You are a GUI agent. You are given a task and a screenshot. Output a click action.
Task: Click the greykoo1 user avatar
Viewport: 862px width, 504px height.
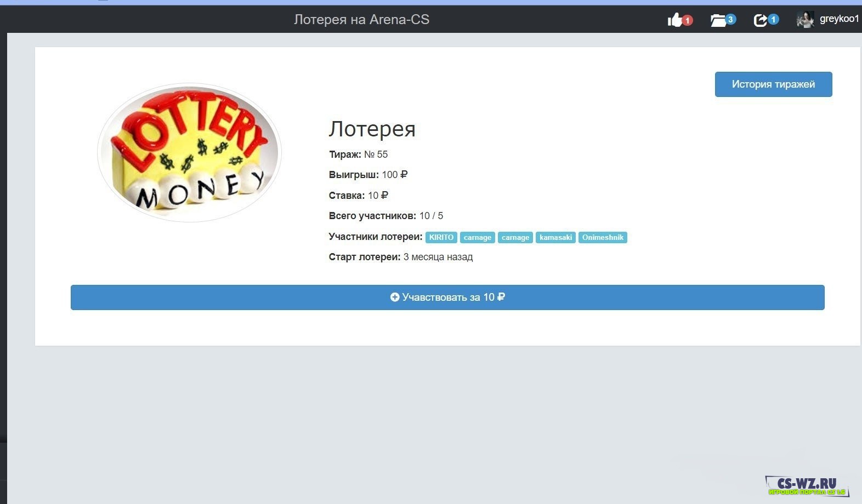tap(805, 20)
